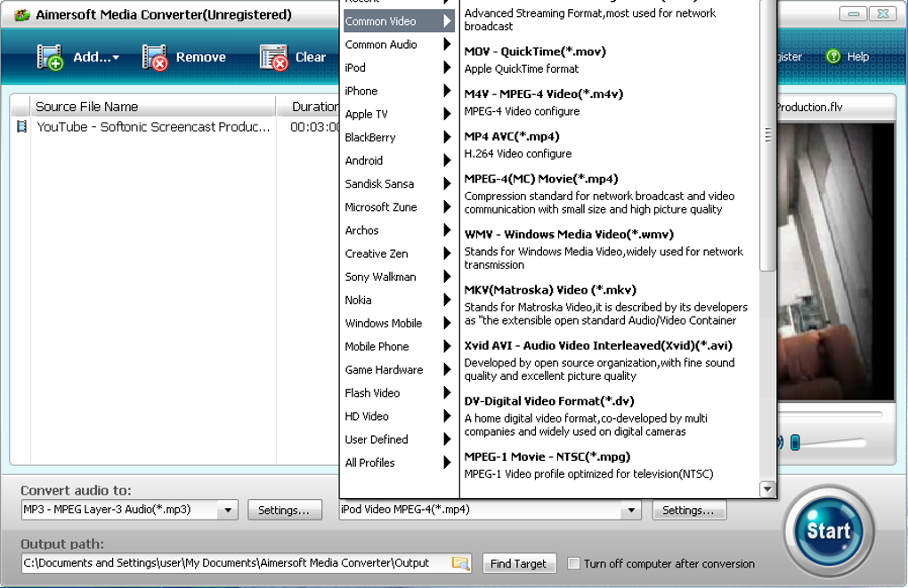The image size is (908, 588).
Task: Select the Nokia category
Action: click(399, 300)
